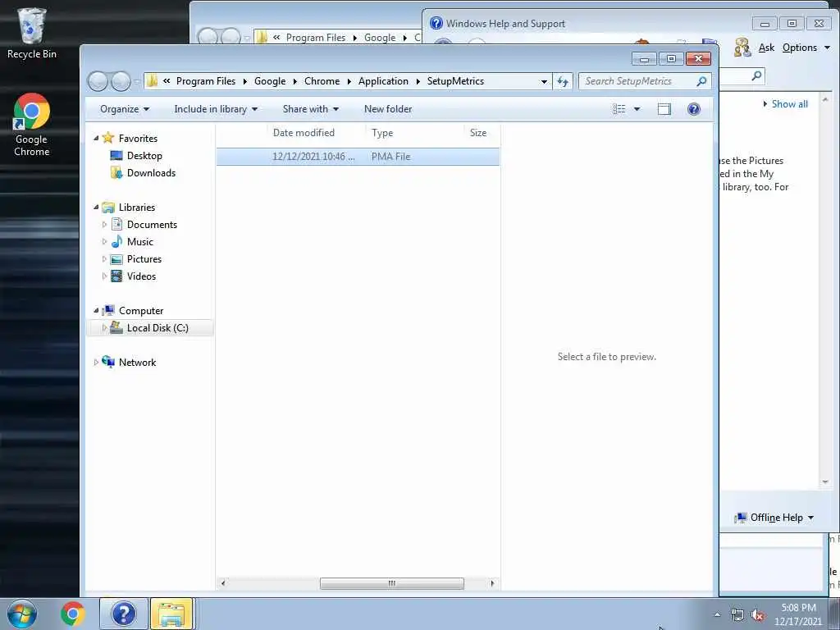Toggle the preview pane button
This screenshot has height=630, width=840.
pos(664,109)
